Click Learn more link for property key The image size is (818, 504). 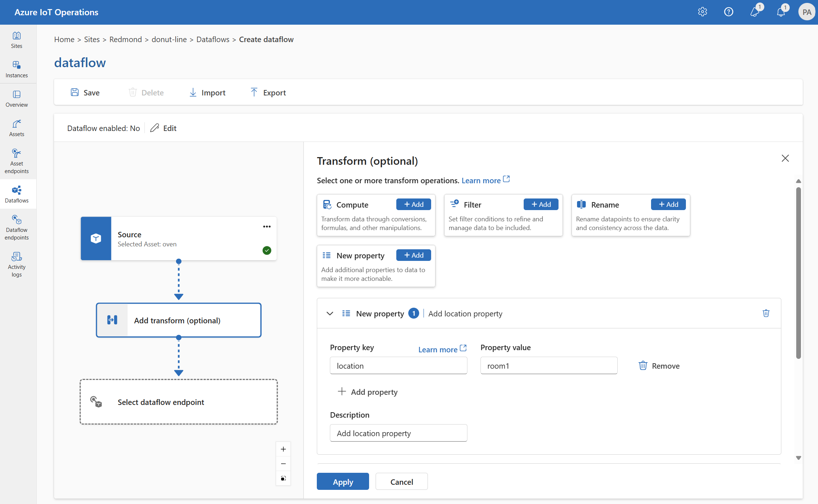438,349
